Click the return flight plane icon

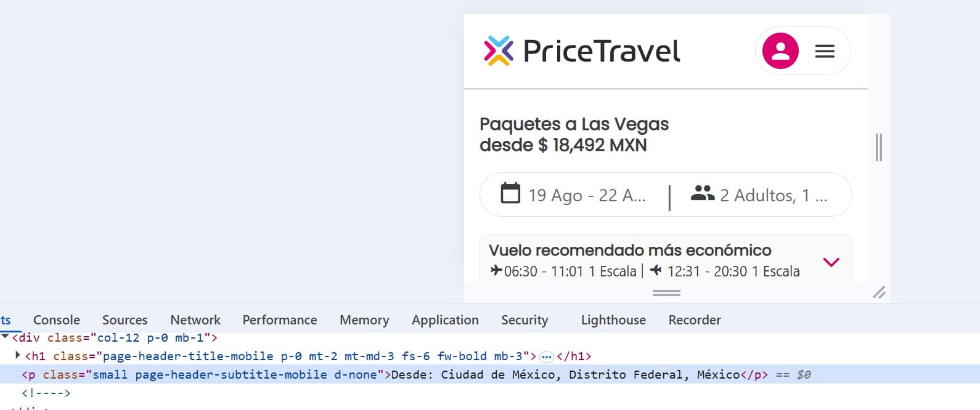(x=656, y=270)
